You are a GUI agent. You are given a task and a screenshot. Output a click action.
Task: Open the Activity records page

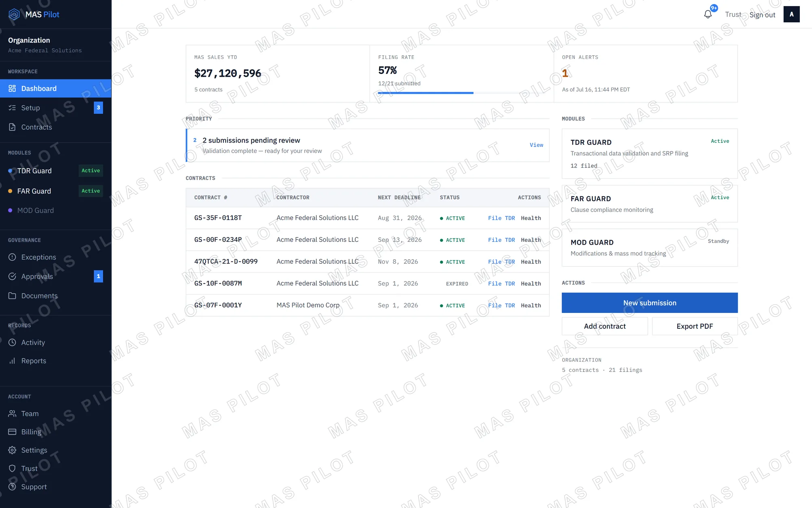click(56, 343)
